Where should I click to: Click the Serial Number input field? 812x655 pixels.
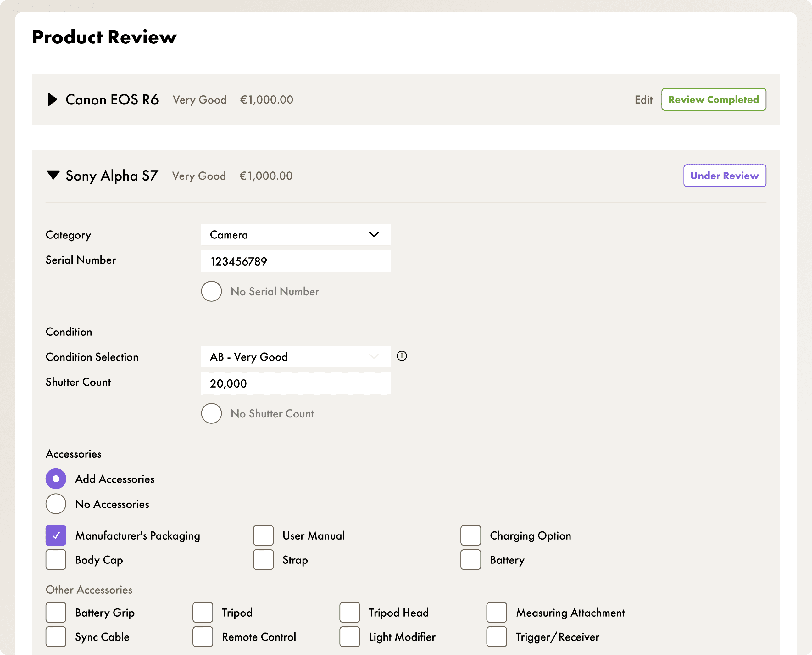tap(296, 261)
